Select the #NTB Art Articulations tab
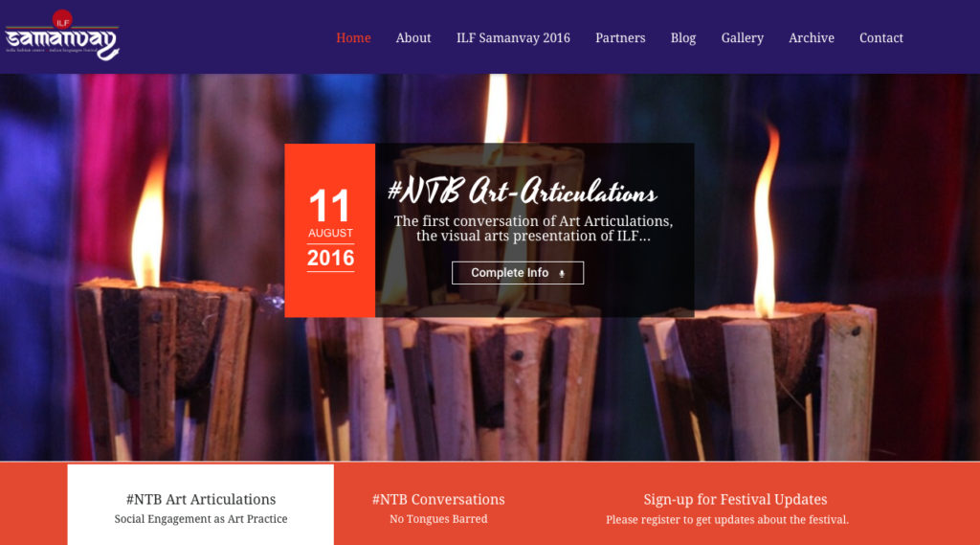This screenshot has width=980, height=545. click(x=201, y=505)
